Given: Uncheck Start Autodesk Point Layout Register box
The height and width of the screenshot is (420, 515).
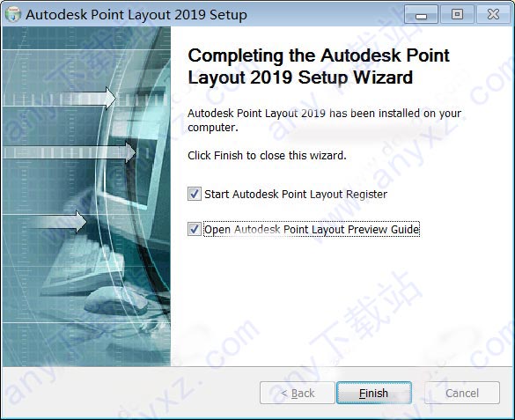Looking at the screenshot, I should click(194, 194).
